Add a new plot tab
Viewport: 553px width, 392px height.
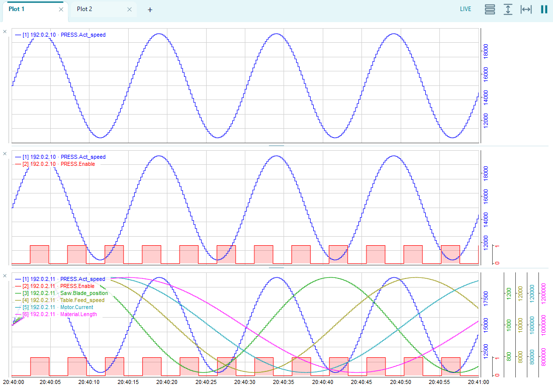click(x=150, y=10)
